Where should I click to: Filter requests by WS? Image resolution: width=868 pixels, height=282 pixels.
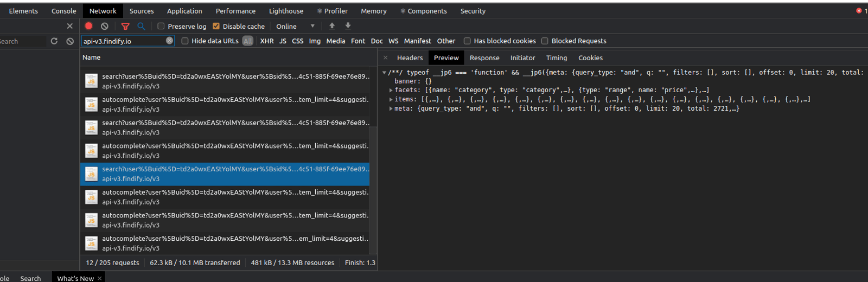tap(393, 41)
